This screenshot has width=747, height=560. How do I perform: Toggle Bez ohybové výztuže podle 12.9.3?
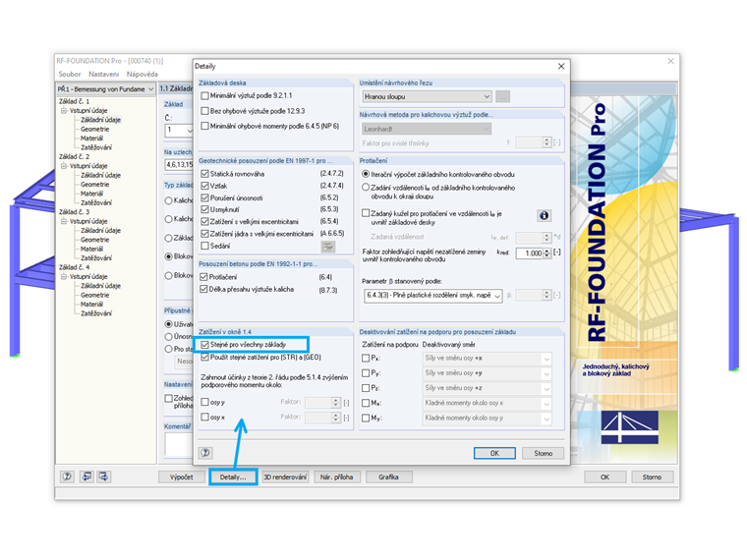(x=204, y=111)
